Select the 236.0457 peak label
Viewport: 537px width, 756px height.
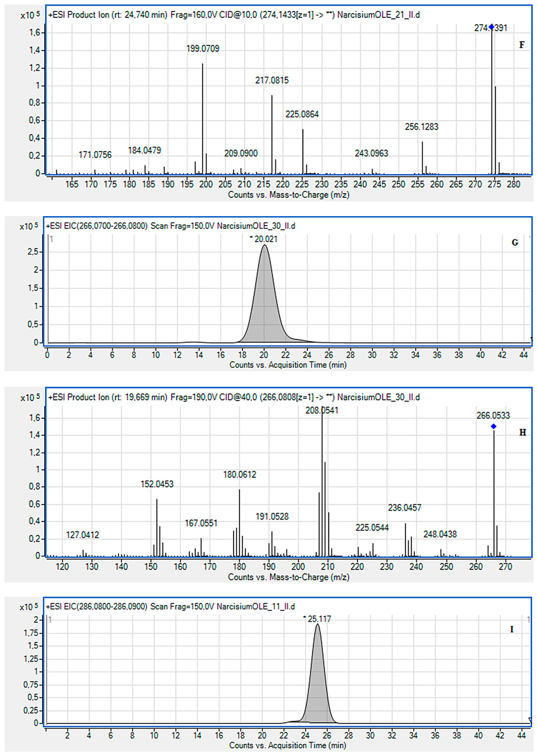404,508
